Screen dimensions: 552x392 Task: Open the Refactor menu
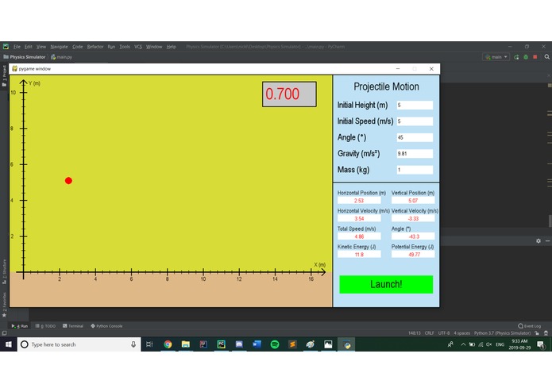95,46
